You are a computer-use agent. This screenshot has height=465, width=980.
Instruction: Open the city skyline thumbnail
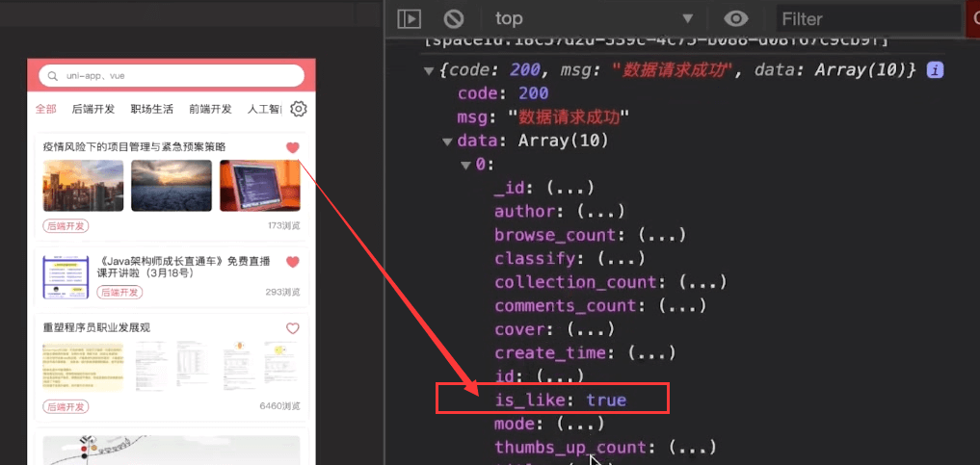pos(83,186)
